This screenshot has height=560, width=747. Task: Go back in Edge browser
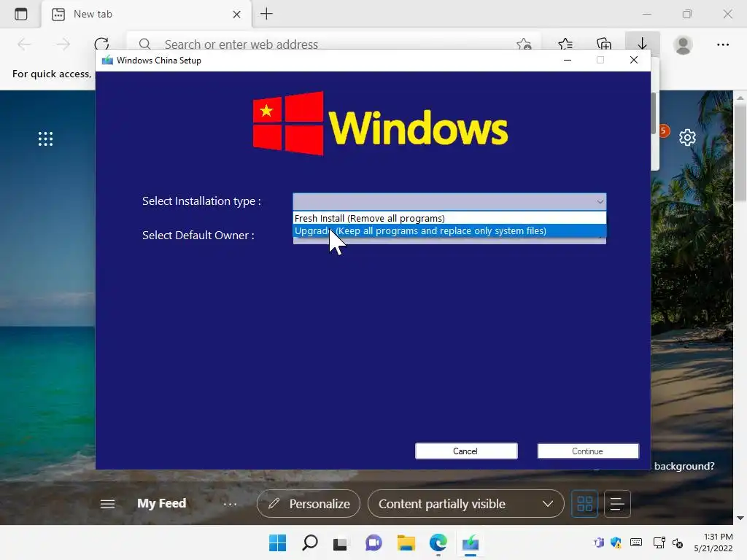[24, 44]
